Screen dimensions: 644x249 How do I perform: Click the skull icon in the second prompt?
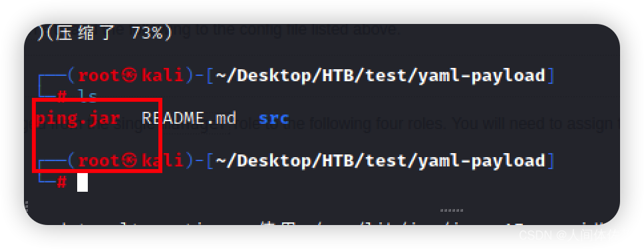pos(130,160)
